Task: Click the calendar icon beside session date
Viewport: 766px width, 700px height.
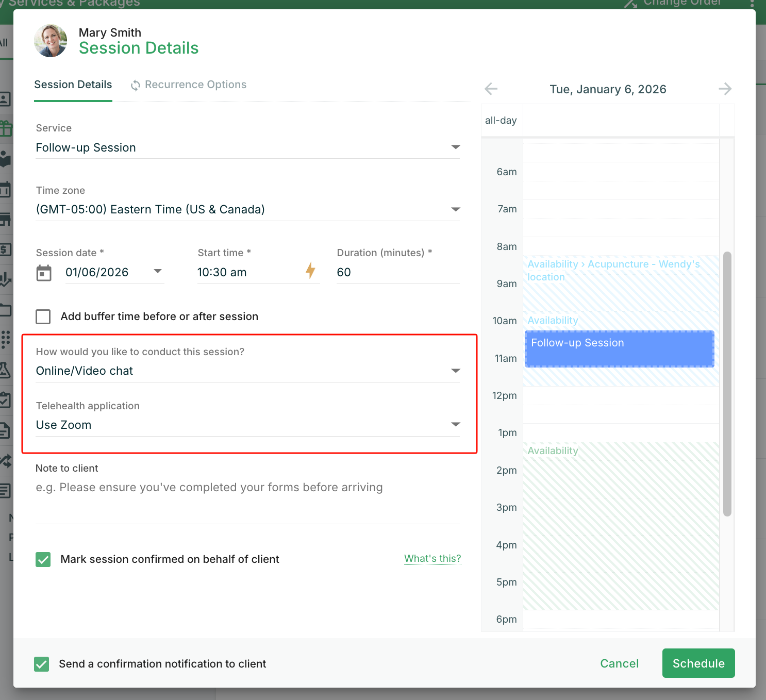Action: coord(44,273)
